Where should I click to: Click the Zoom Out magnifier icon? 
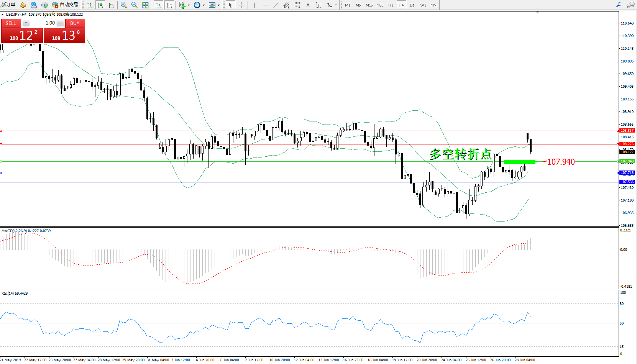(x=135, y=5)
